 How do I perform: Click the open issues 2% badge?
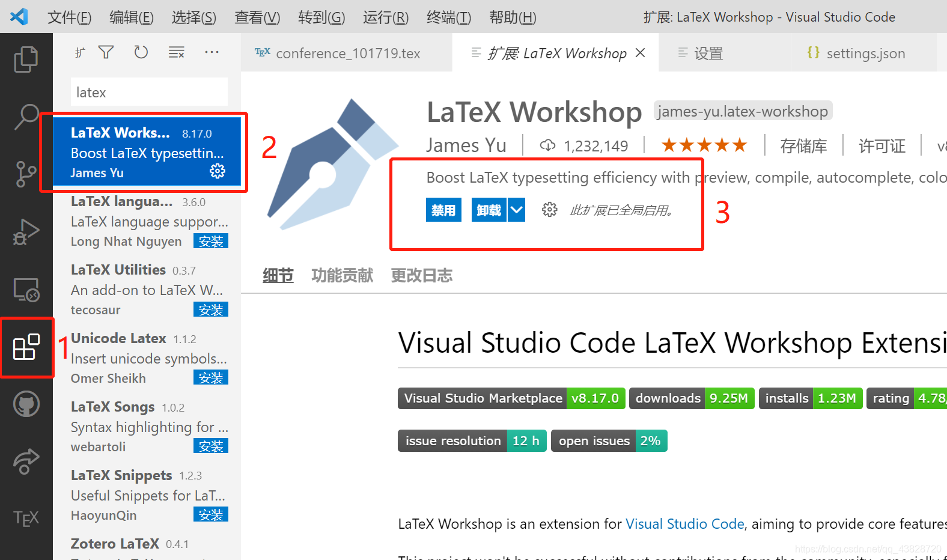tap(609, 441)
